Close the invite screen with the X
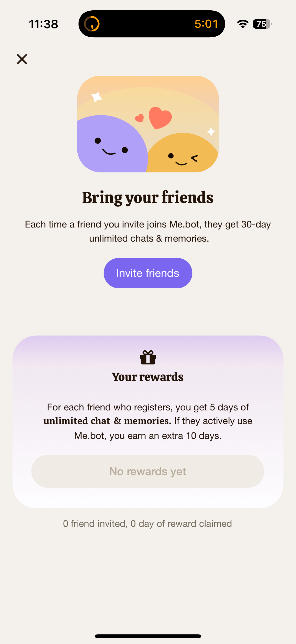Viewport: 296px width, 644px height. coord(22,59)
